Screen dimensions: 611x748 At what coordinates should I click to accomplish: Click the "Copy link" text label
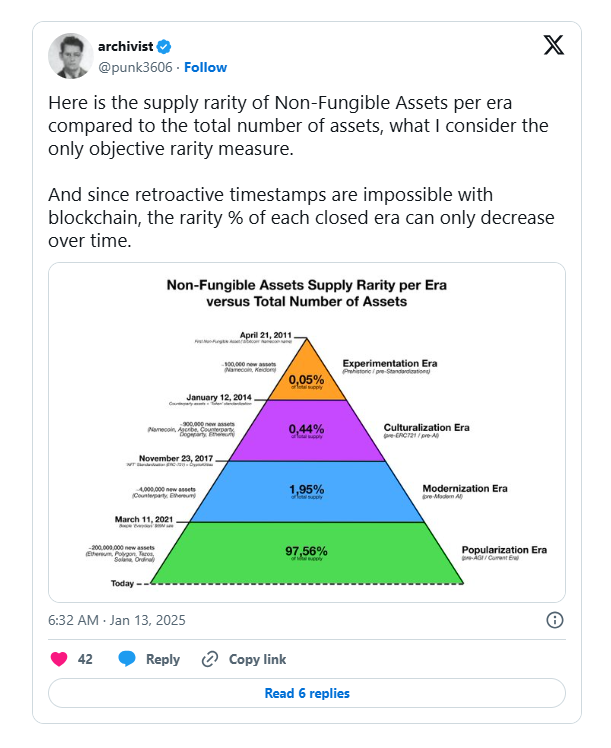[x=257, y=659]
